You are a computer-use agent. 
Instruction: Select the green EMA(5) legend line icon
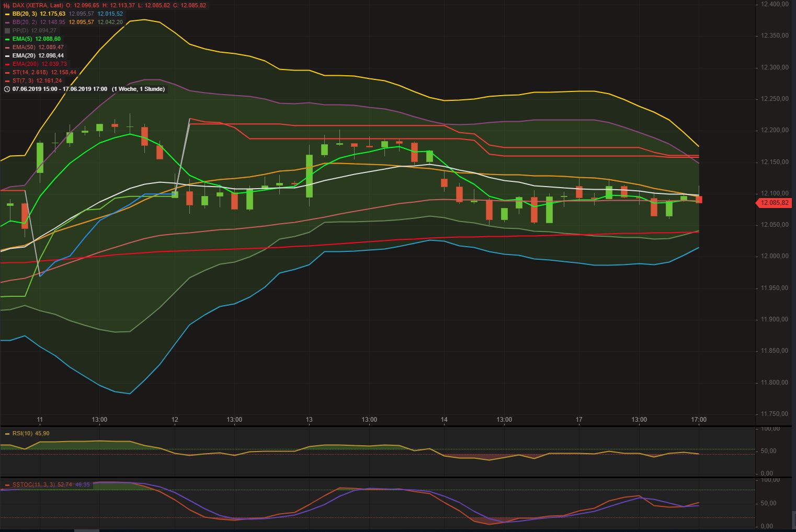click(7, 38)
